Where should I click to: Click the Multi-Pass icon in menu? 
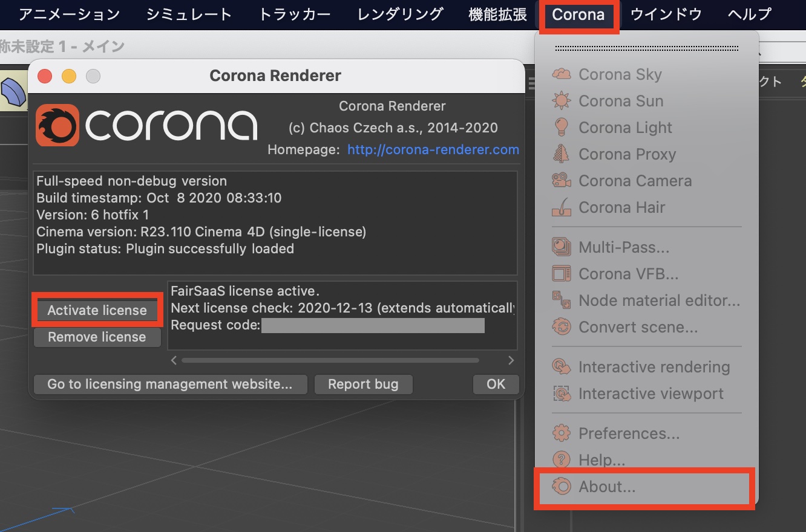point(562,247)
